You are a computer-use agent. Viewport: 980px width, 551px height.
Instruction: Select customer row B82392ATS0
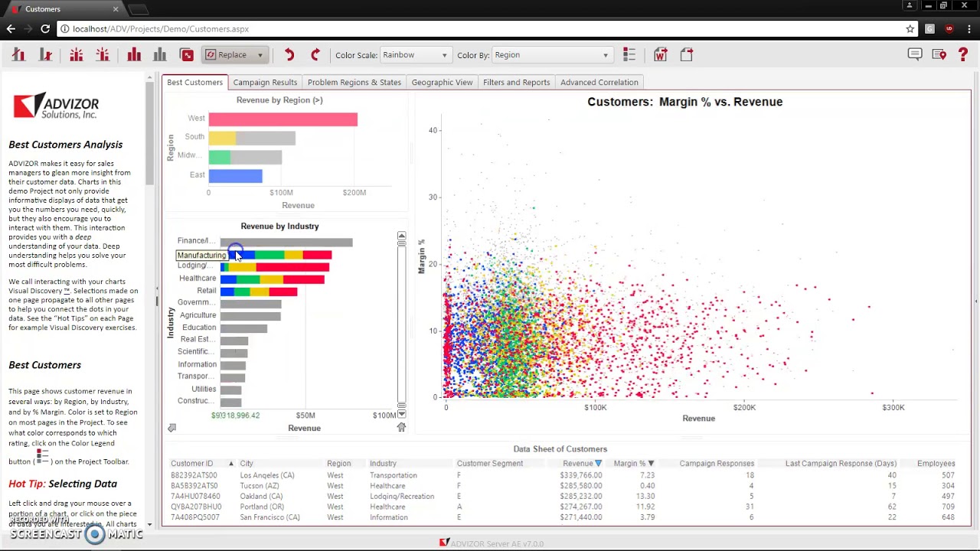pos(563,475)
